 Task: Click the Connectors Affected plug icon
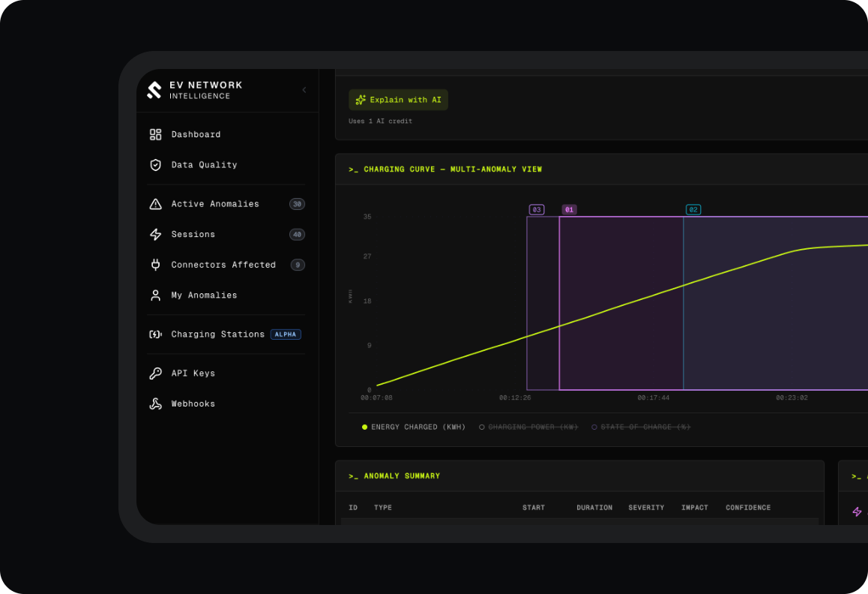pyautogui.click(x=156, y=265)
